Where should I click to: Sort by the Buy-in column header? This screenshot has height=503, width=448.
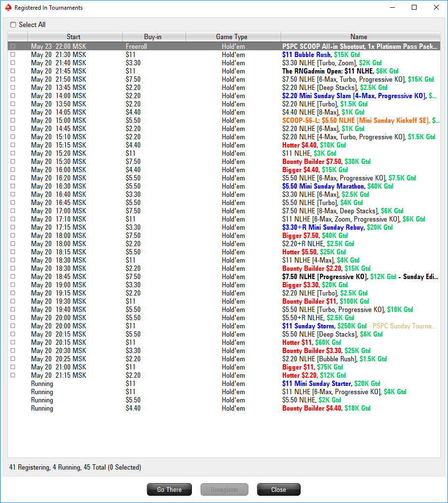154,37
